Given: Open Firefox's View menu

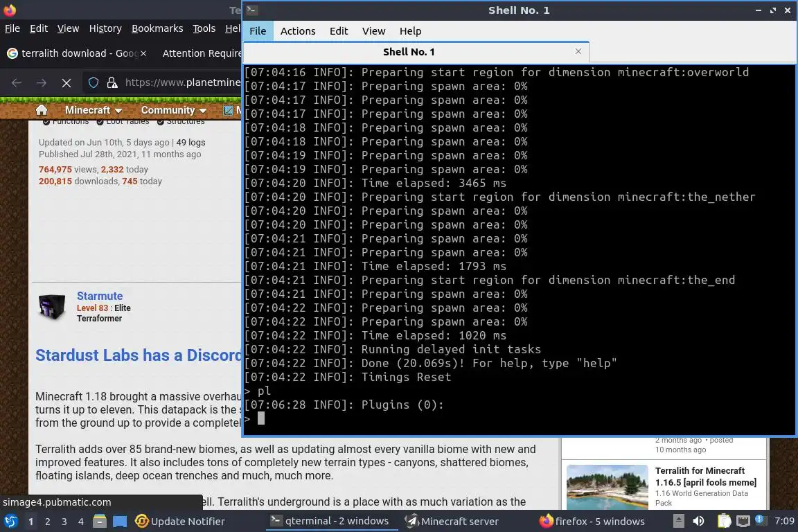Looking at the screenshot, I should (x=68, y=28).
